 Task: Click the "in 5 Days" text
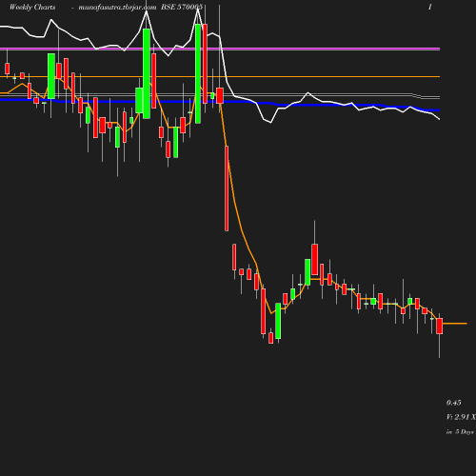460,432
